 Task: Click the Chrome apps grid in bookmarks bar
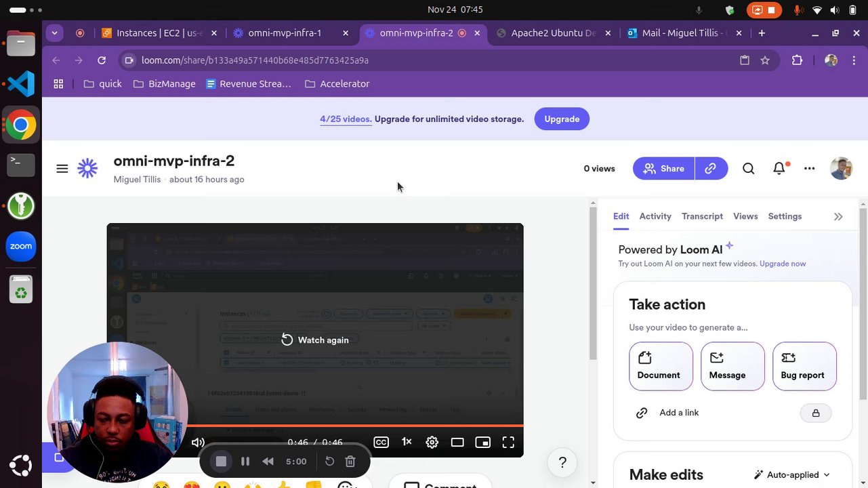pyautogui.click(x=58, y=84)
